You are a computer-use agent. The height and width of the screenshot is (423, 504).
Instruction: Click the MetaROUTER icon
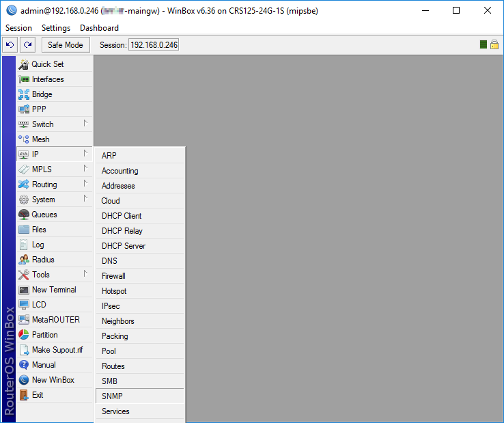[24, 320]
